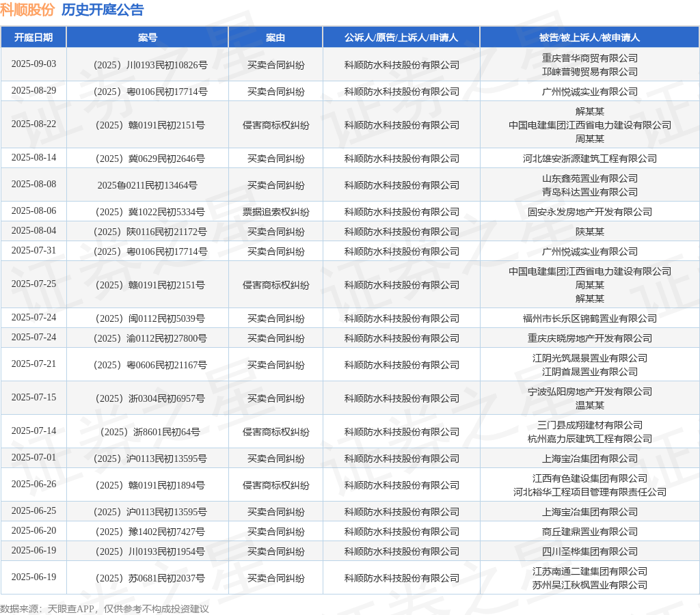Click defendant 江西有色建设集团有限公司
Viewport: 700px width, 615px height.
click(x=590, y=478)
